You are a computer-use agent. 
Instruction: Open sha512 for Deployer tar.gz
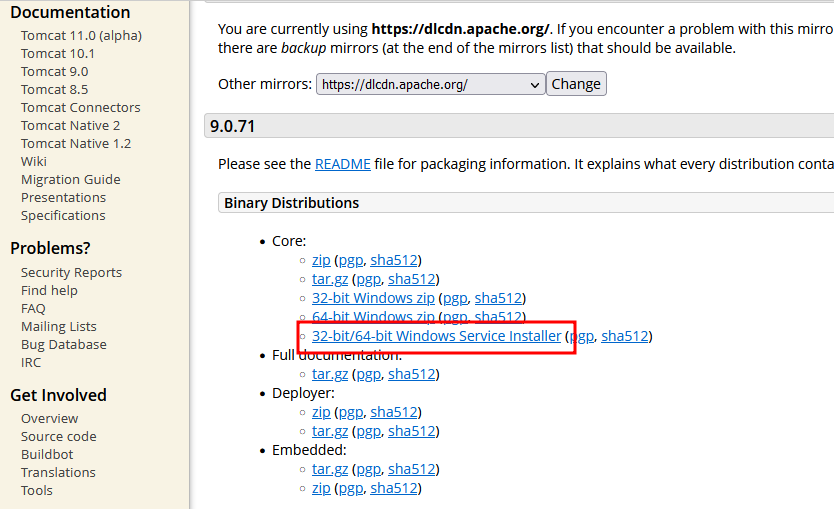[x=412, y=432]
